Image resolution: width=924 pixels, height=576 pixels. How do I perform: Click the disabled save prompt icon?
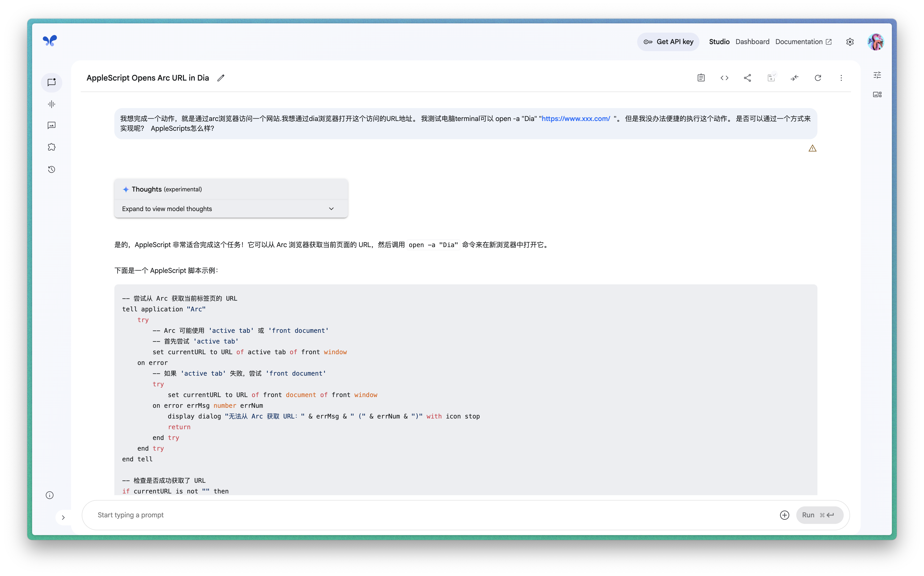pyautogui.click(x=771, y=78)
